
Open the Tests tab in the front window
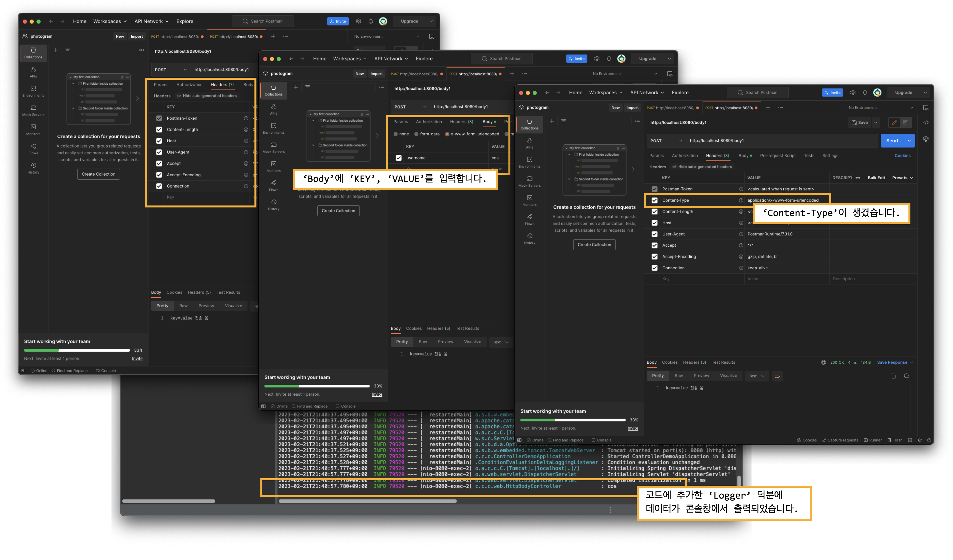[809, 156]
